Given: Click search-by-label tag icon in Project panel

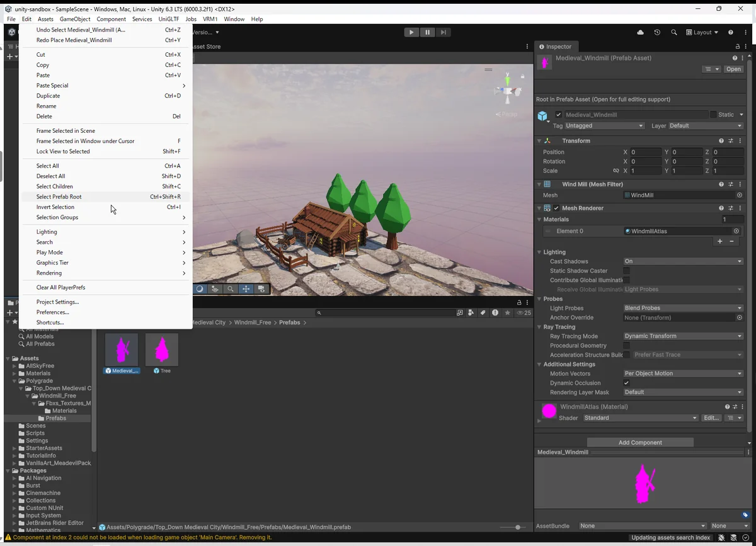Looking at the screenshot, I should [x=483, y=312].
